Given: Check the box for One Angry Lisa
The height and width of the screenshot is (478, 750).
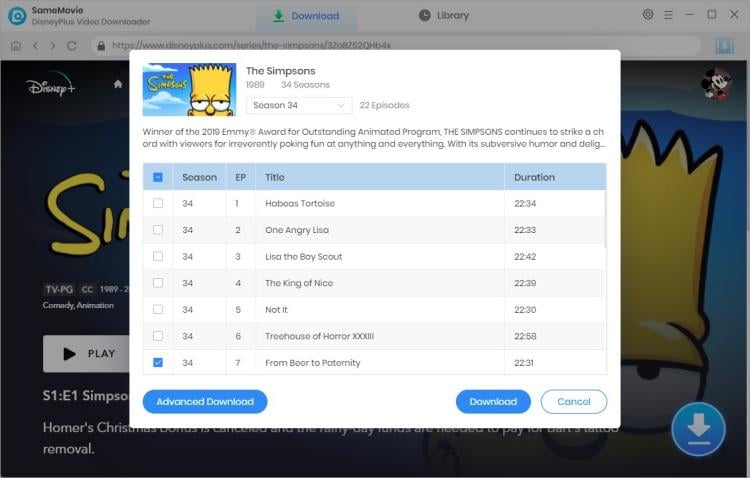Looking at the screenshot, I should pos(158,230).
